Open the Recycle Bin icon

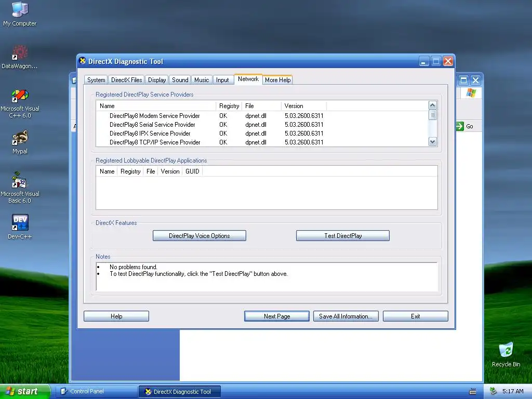(506, 354)
